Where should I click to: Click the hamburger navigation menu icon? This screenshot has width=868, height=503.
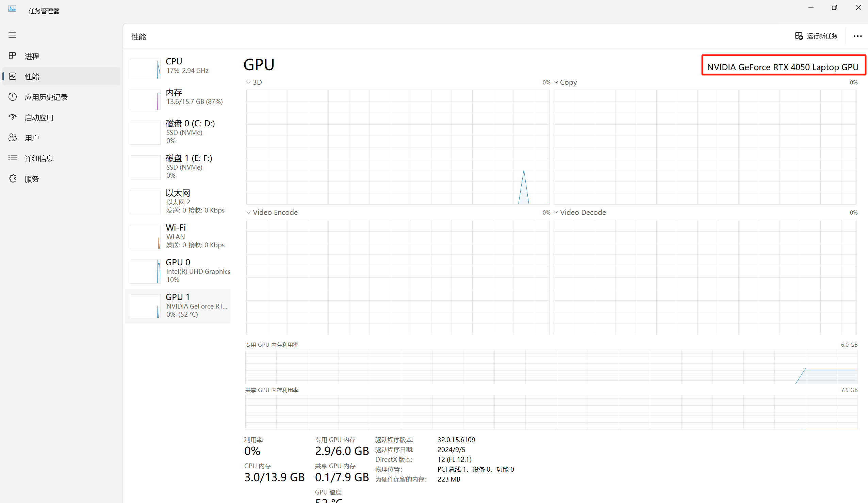click(x=12, y=35)
